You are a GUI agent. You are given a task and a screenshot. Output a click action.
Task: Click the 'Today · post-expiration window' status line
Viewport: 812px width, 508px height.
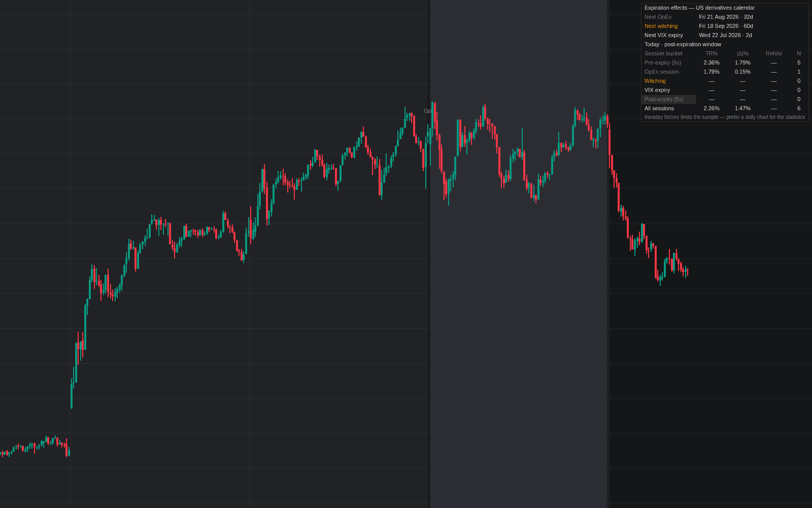(683, 44)
